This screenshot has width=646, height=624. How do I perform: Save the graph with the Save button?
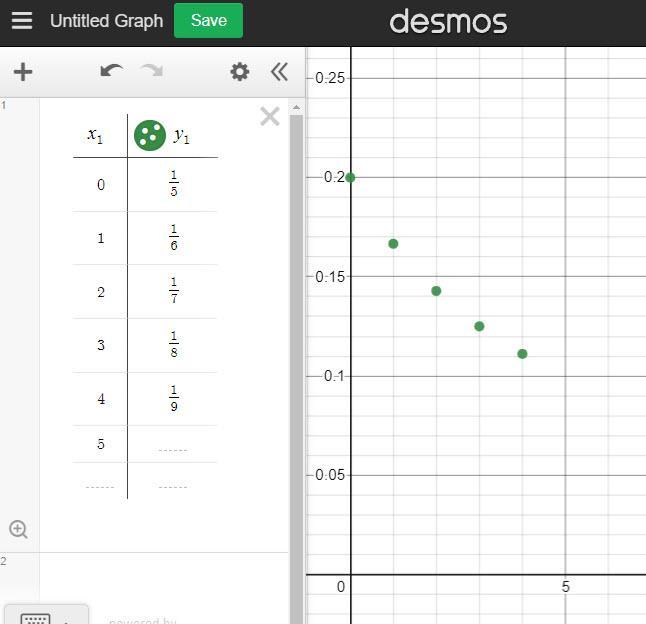pos(208,21)
